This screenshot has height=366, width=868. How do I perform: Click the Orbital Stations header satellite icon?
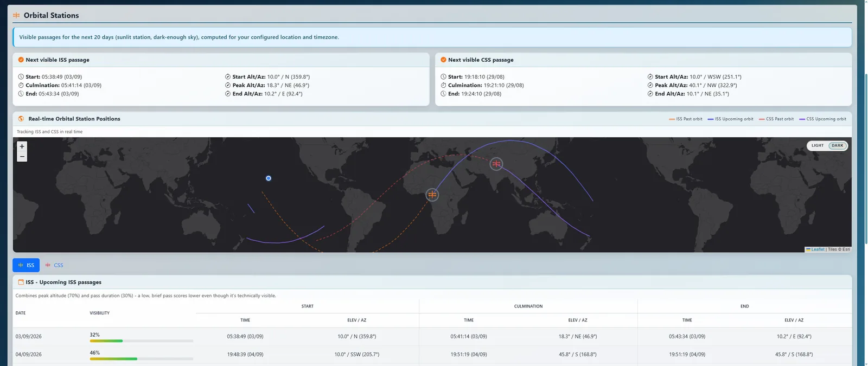coord(16,15)
